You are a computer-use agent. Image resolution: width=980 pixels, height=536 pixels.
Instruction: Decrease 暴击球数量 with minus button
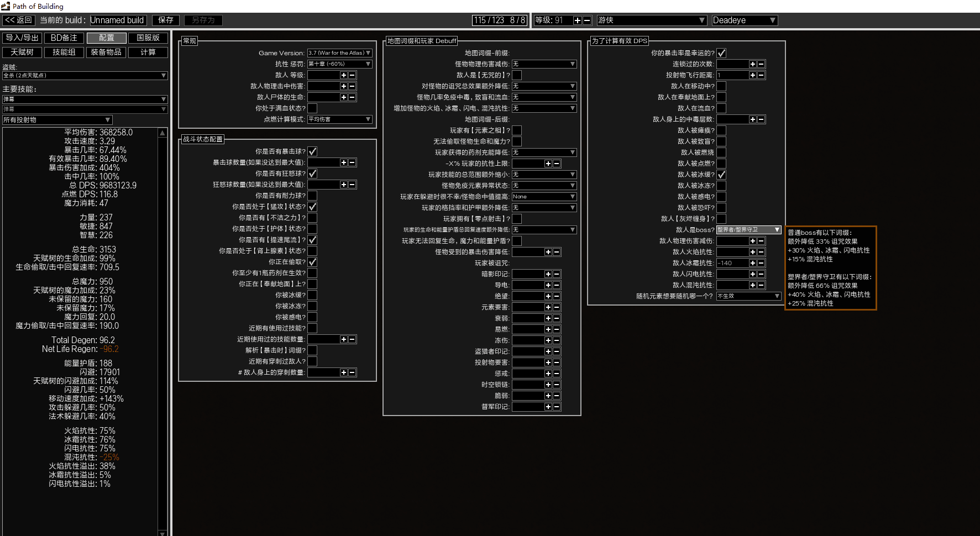pos(352,162)
